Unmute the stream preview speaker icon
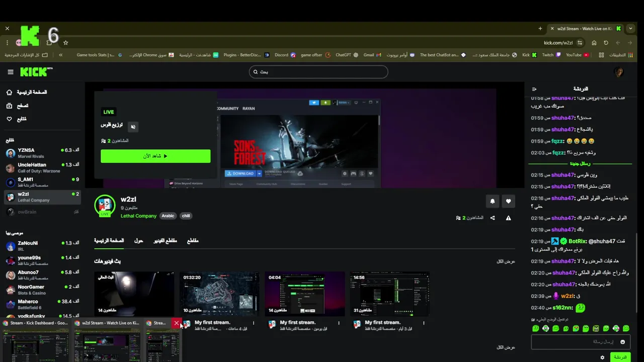644x362 pixels. [x=133, y=127]
